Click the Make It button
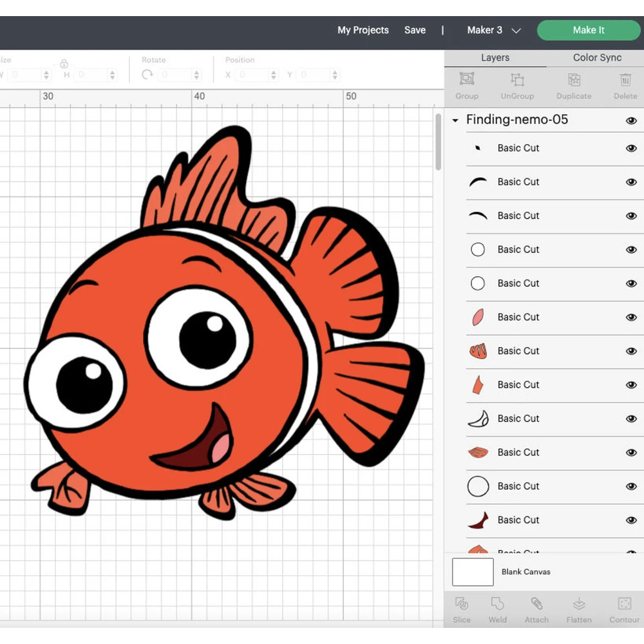The width and height of the screenshot is (644, 644). click(x=588, y=30)
